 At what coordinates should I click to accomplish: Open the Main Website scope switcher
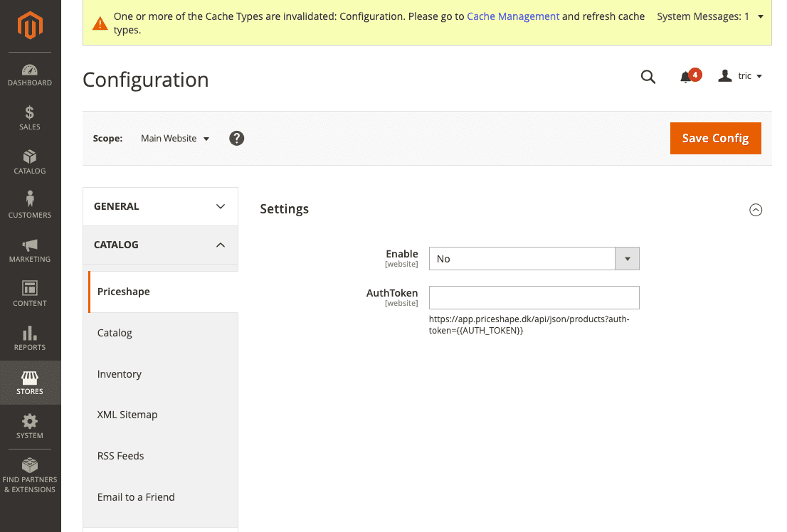[174, 139]
